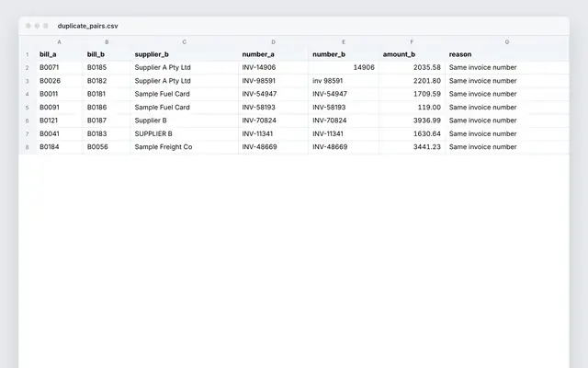Click the number_b header cell
The height and width of the screenshot is (368, 588).
click(x=344, y=54)
